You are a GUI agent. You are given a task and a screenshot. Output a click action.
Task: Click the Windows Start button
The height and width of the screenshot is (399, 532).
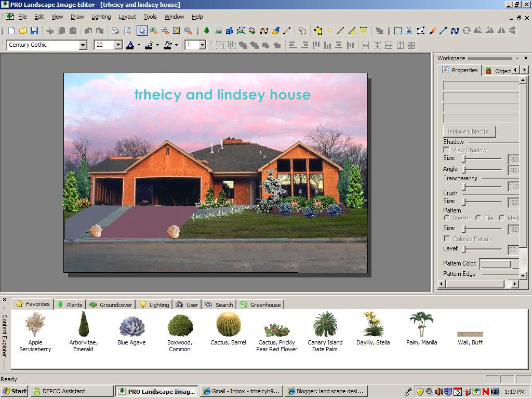14,390
